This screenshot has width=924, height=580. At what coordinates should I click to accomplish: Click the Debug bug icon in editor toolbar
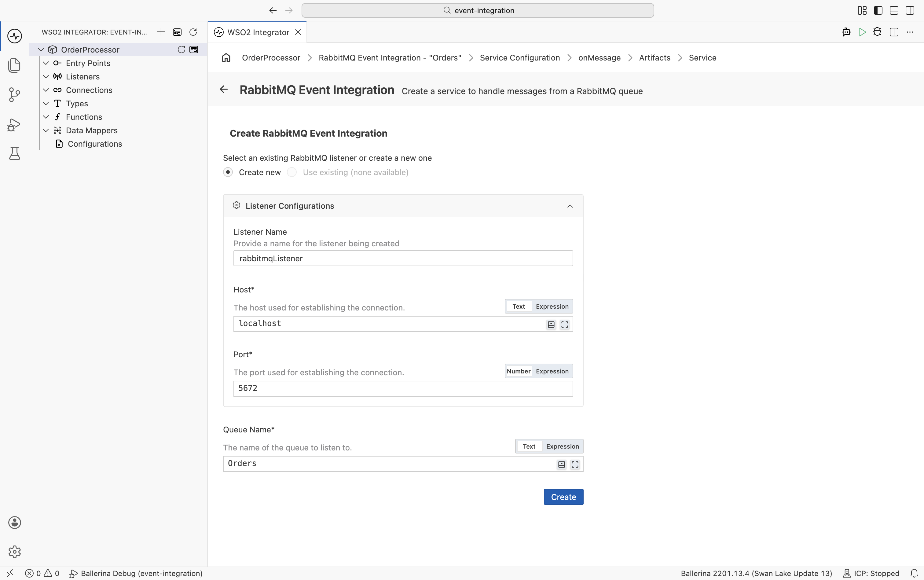877,32
